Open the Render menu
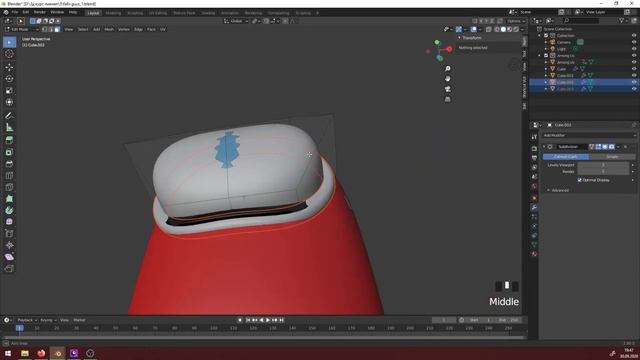The height and width of the screenshot is (360, 640). pos(40,12)
